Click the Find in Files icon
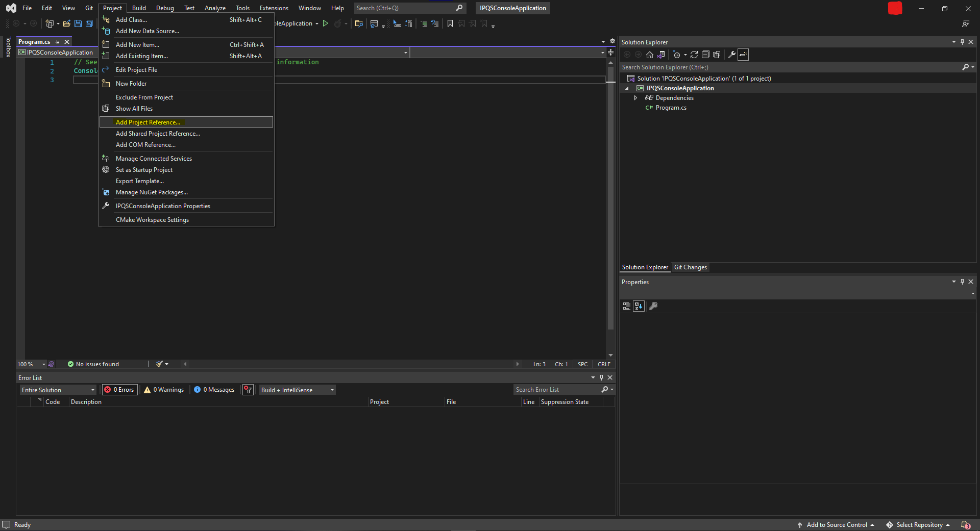The image size is (980, 531). pos(359,23)
